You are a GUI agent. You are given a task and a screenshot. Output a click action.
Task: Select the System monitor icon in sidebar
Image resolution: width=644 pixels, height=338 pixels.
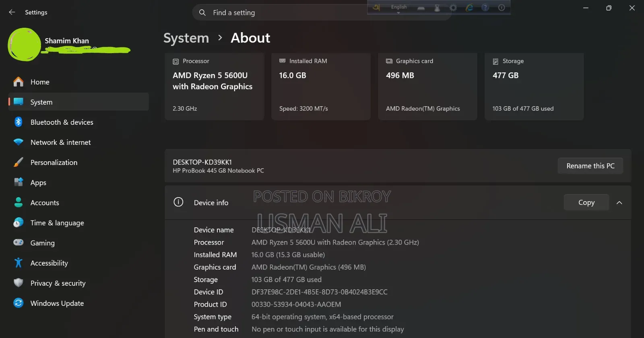[x=19, y=102]
